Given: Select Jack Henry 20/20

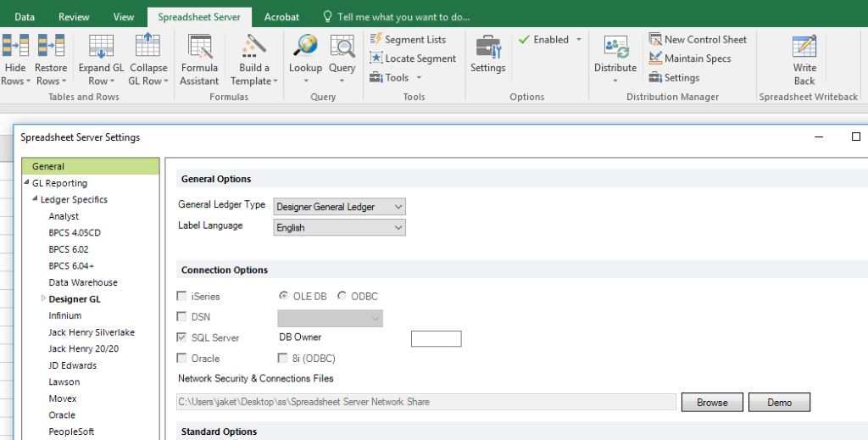Looking at the screenshot, I should pos(84,348).
